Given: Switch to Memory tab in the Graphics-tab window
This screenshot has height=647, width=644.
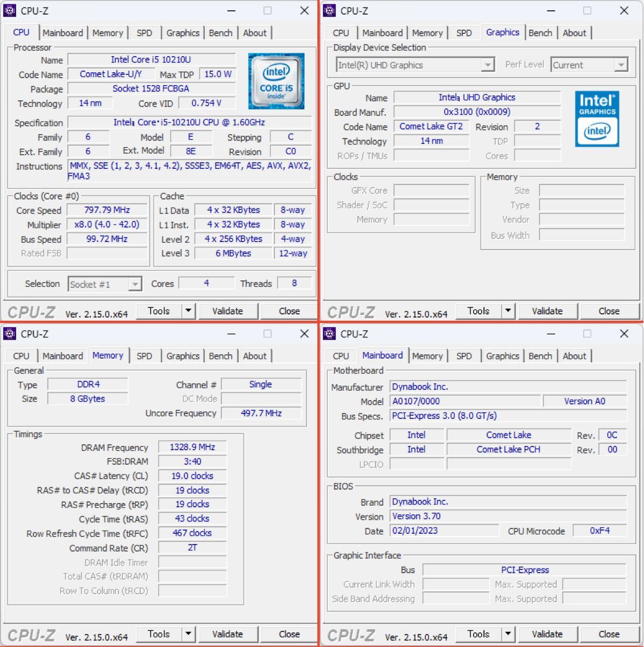Looking at the screenshot, I should (x=427, y=33).
